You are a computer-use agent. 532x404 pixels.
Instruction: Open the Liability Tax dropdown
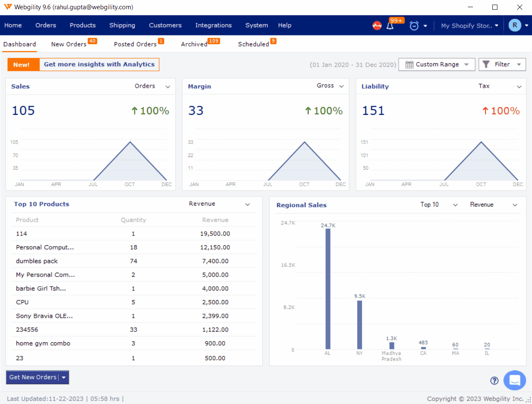pos(519,87)
